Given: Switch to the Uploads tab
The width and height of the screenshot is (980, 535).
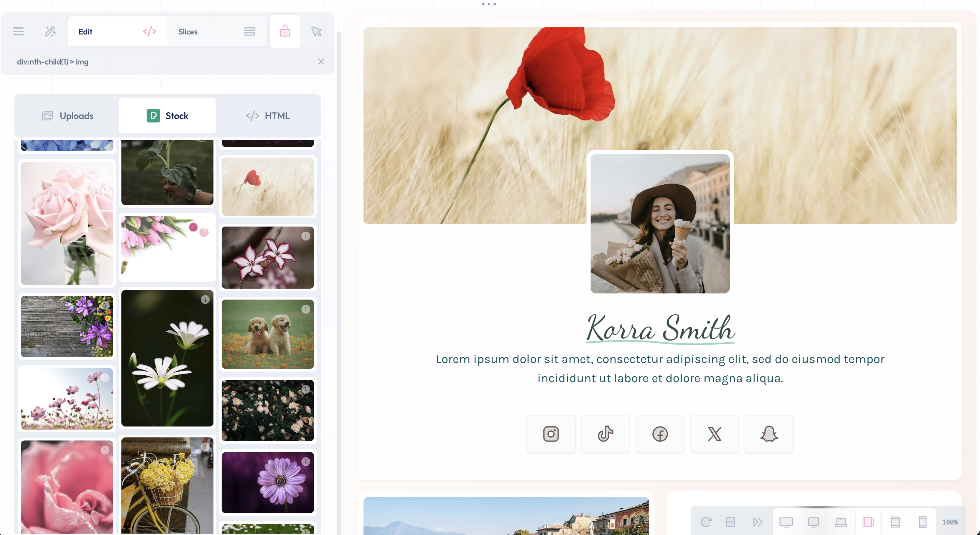Looking at the screenshot, I should point(67,116).
